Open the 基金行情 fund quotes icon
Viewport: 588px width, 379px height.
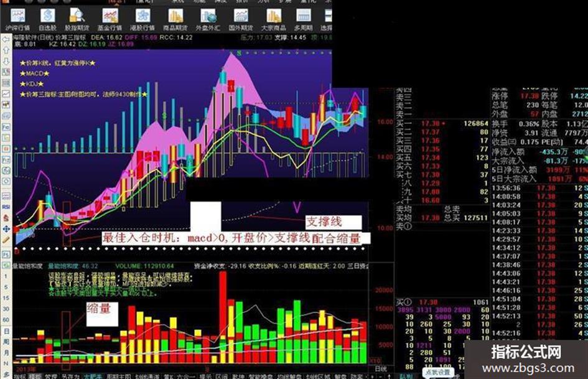(110, 19)
